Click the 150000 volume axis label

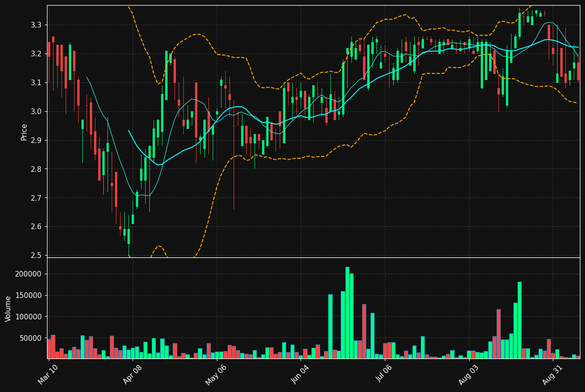[x=28, y=295]
